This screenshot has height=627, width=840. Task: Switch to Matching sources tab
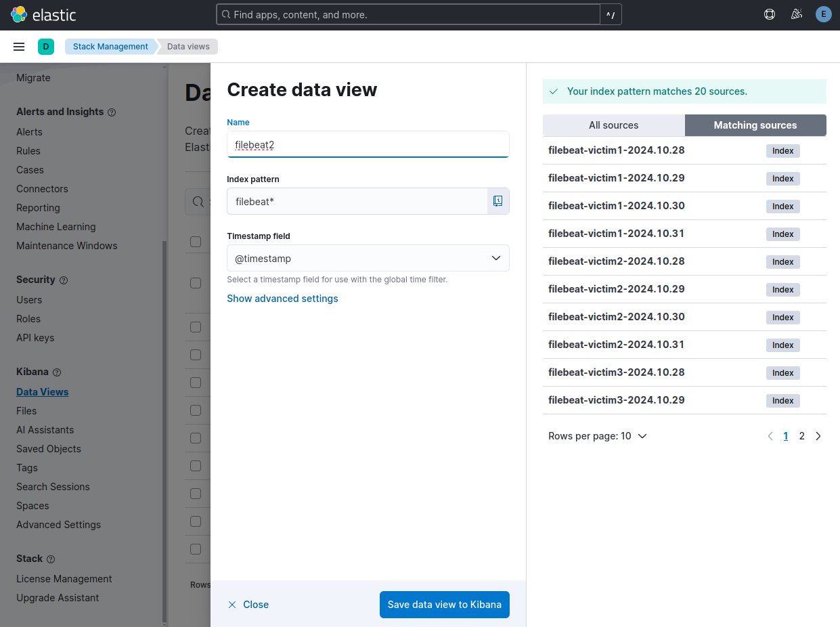pyautogui.click(x=755, y=125)
